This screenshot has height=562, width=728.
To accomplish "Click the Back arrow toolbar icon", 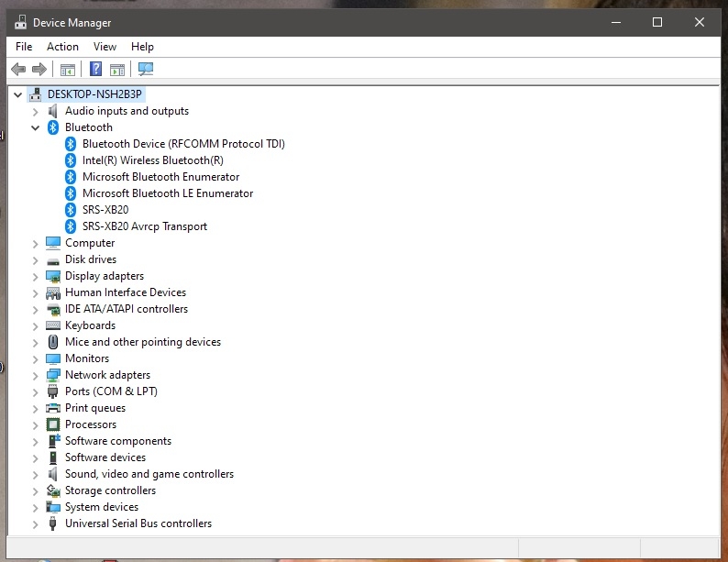I will click(x=18, y=70).
